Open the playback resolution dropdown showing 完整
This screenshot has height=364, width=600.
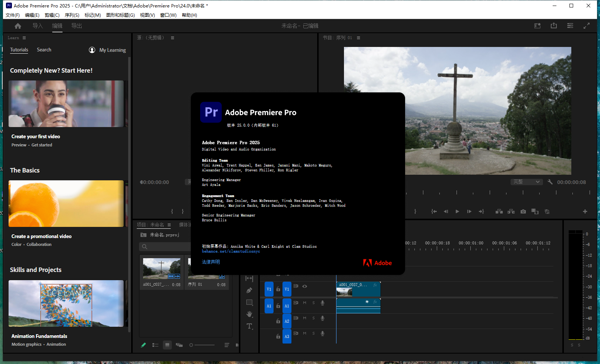coord(526,182)
